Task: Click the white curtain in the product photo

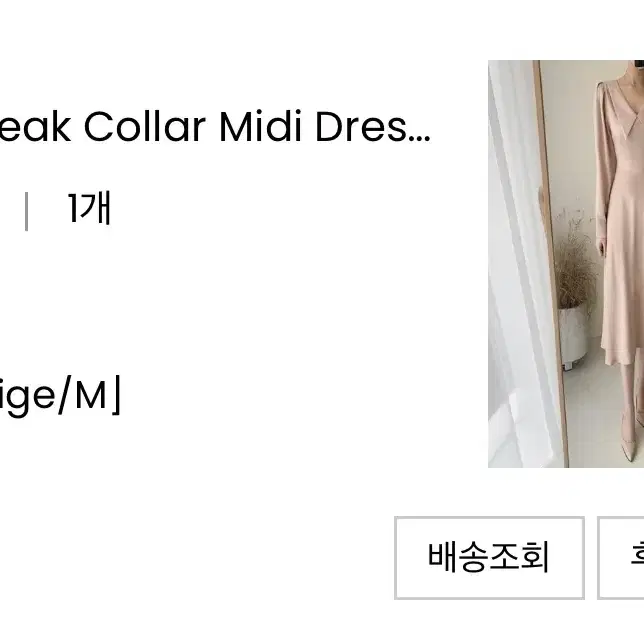Action: pyautogui.click(x=520, y=264)
